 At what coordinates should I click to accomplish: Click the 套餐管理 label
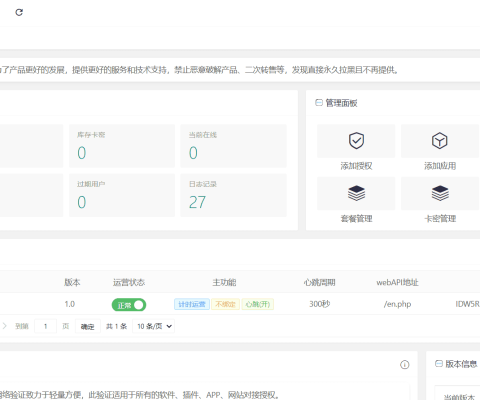point(356,219)
